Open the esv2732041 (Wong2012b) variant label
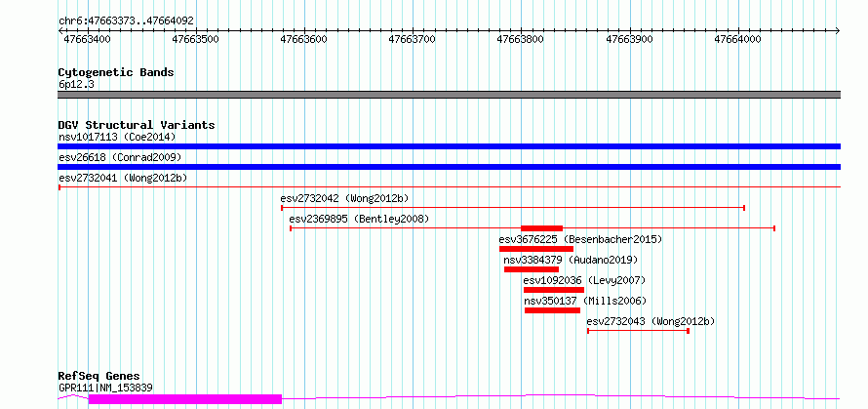Viewport: 868px width, 409px height. [123, 178]
